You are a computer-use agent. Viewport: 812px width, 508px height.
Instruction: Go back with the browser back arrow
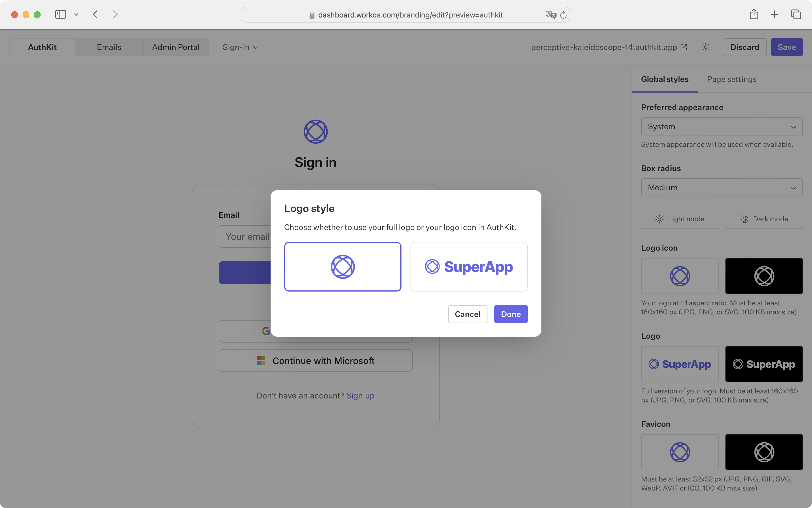(95, 14)
